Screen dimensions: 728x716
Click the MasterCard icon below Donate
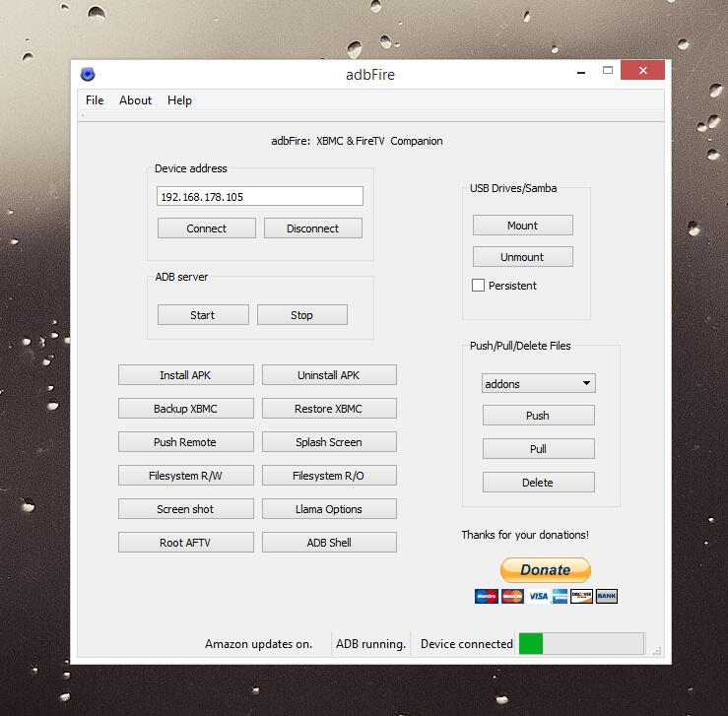pos(512,596)
